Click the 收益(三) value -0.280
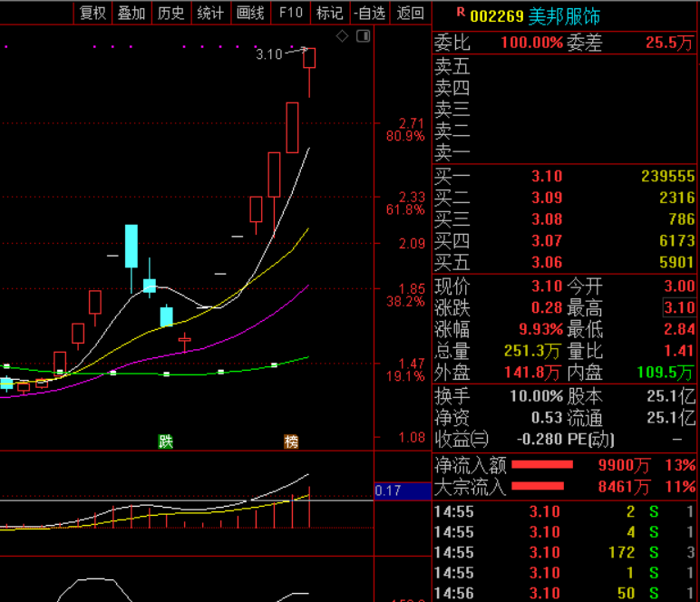This screenshot has height=602, width=700. [540, 439]
